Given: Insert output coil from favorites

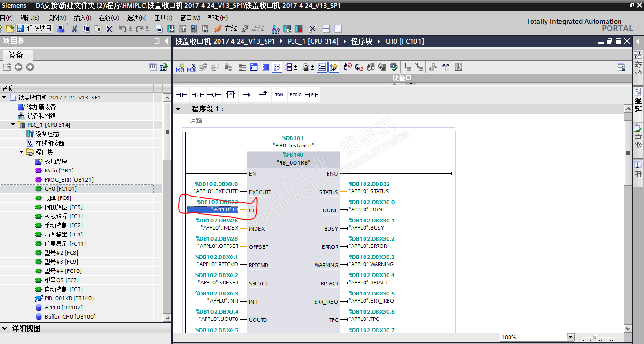Looking at the screenshot, I should 214,95.
